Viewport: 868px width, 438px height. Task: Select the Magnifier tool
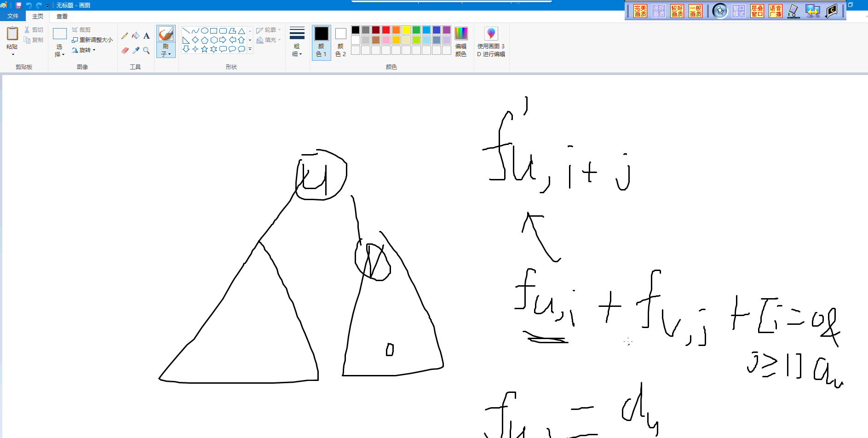(146, 51)
